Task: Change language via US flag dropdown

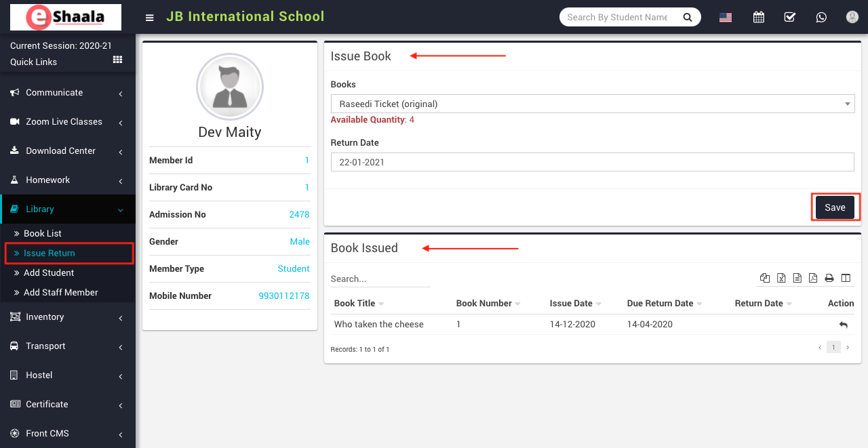Action: pos(726,18)
